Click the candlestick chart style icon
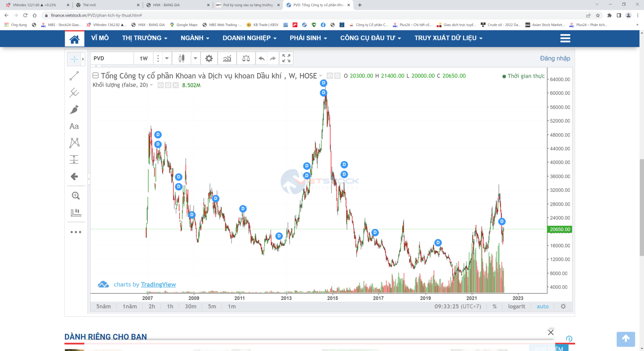The height and width of the screenshot is (351, 644). pos(181,58)
